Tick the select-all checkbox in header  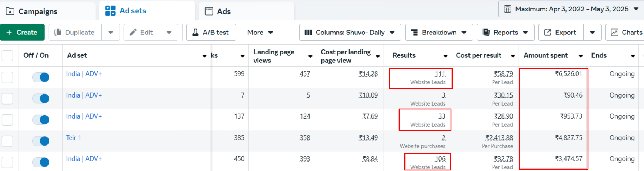[7, 56]
